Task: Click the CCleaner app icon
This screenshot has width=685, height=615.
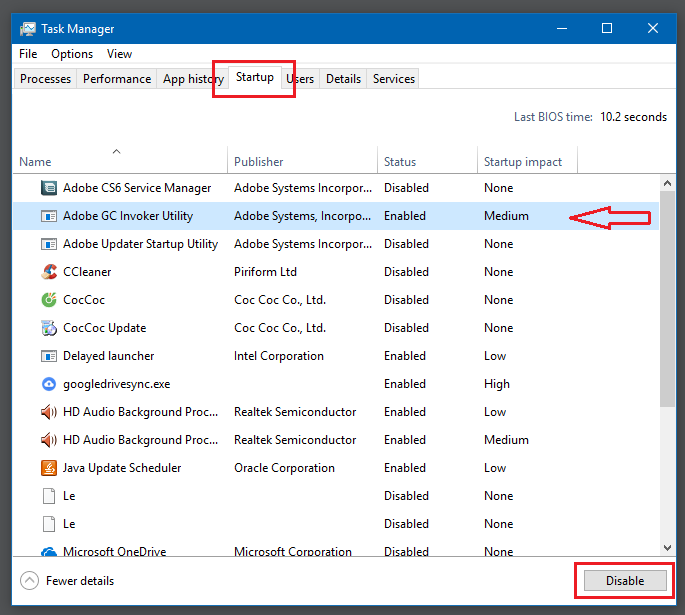Action: click(x=49, y=272)
